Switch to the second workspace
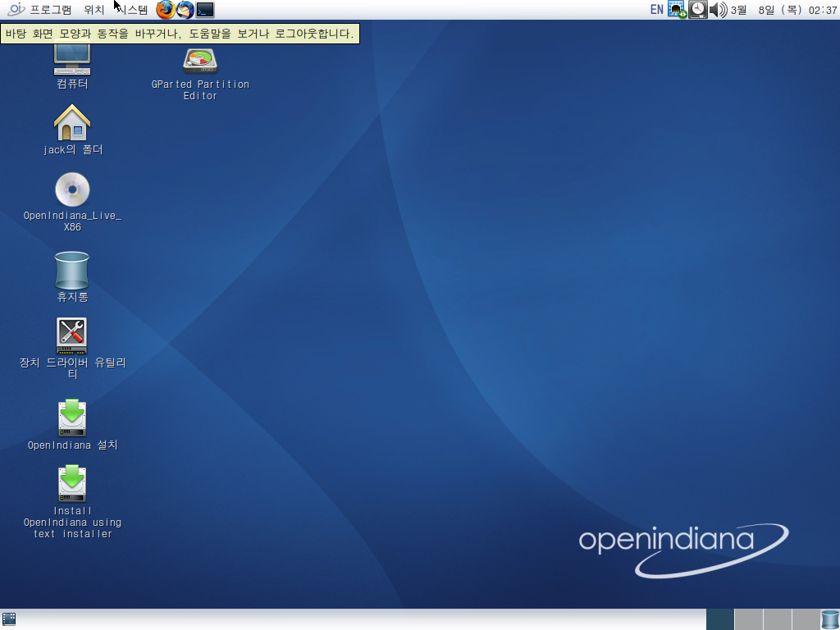Screen dimensions: 840x630 click(x=748, y=619)
